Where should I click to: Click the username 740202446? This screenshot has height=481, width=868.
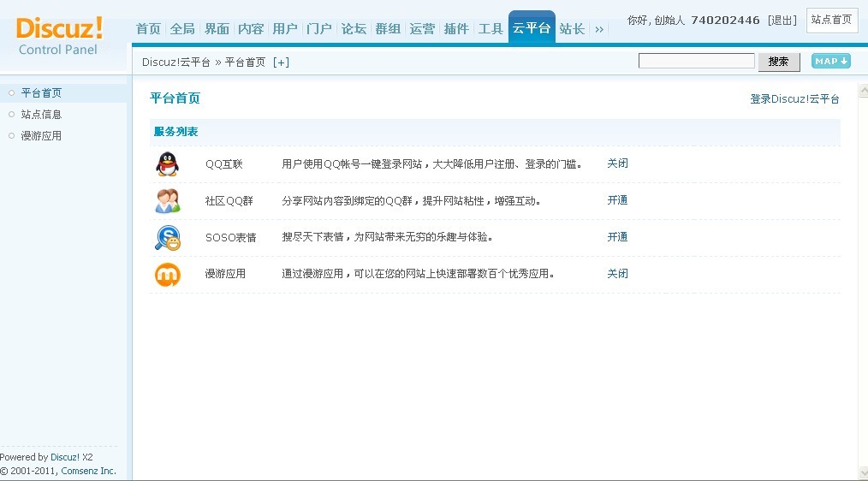pyautogui.click(x=725, y=21)
